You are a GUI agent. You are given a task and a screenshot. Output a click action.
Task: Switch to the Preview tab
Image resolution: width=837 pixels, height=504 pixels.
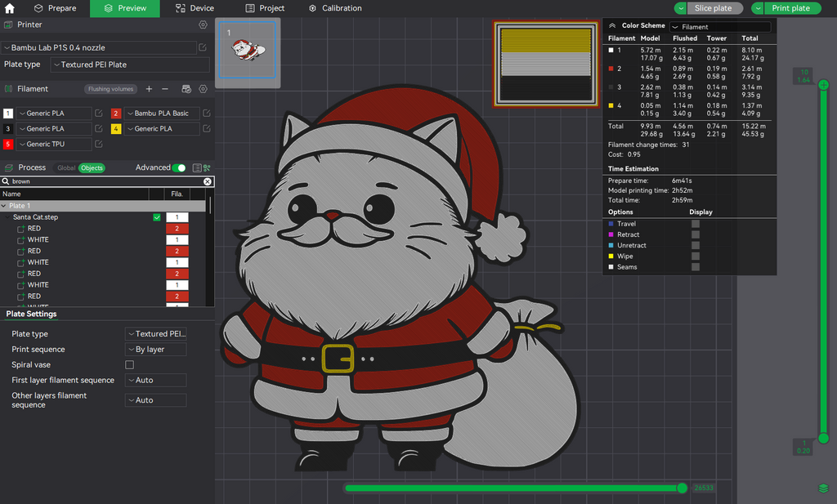pyautogui.click(x=125, y=8)
